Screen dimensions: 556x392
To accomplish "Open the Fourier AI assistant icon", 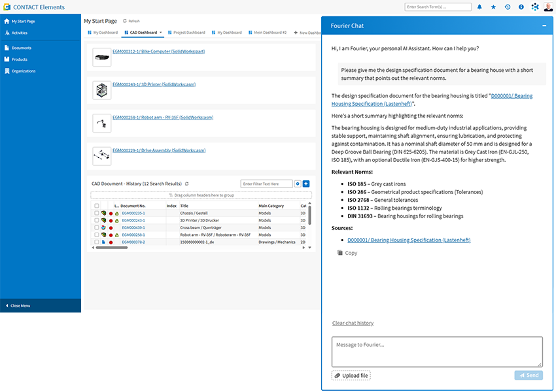I will point(535,7).
